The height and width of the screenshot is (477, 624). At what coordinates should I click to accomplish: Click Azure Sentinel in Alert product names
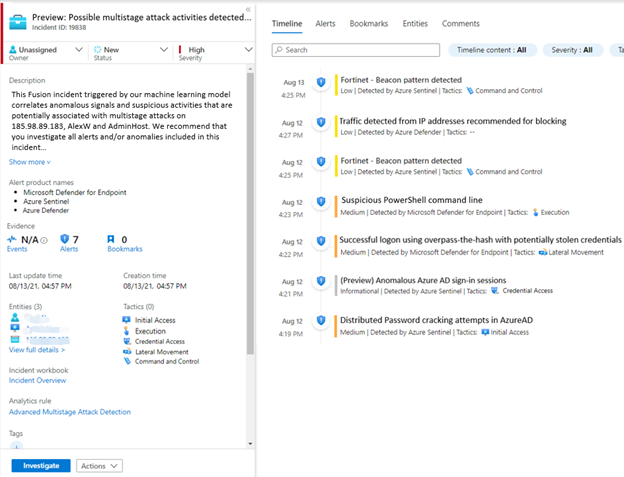coord(46,201)
